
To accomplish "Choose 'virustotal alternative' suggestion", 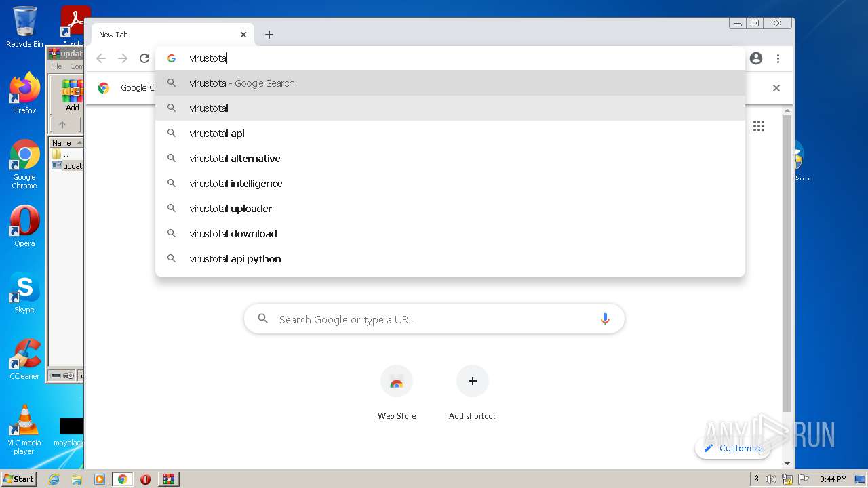I will coord(450,159).
